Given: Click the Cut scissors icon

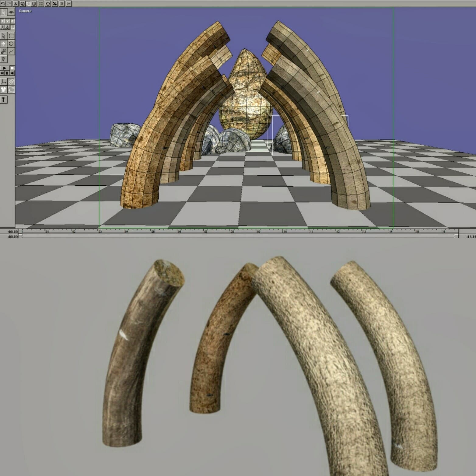Looking at the screenshot, I should click(16, 4).
